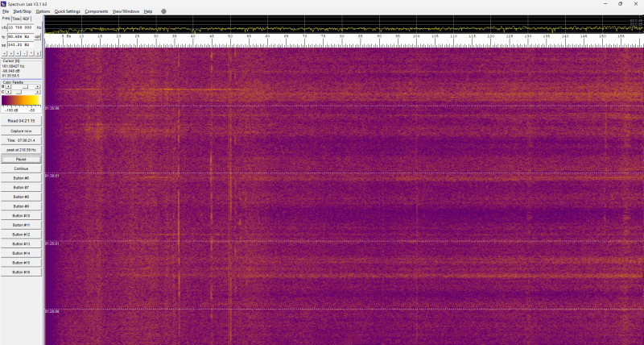
Task: Click the '^' up arrow frequency button
Action: pos(31,53)
